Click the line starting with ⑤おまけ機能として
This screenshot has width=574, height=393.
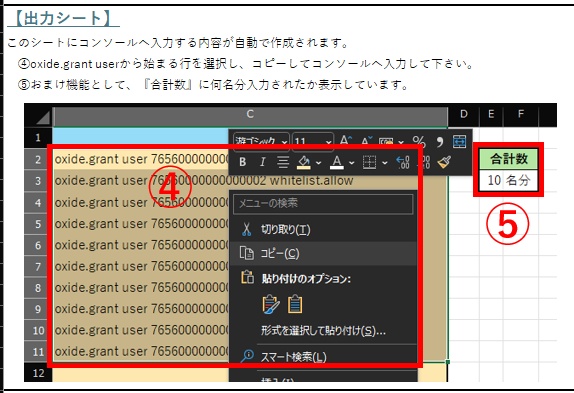point(213,85)
